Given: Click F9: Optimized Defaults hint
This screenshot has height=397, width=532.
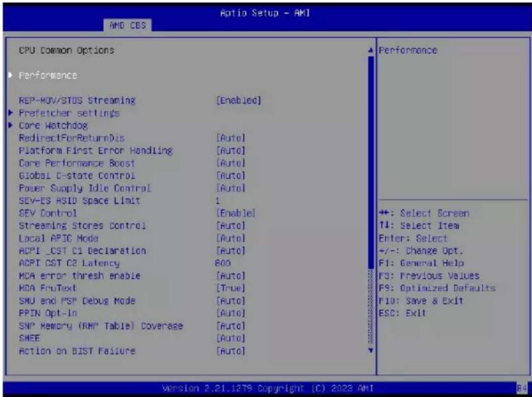Looking at the screenshot, I should coord(437,288).
